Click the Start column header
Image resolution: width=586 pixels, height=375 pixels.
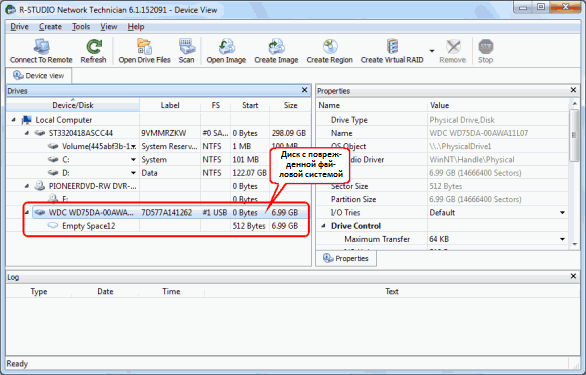(x=250, y=105)
